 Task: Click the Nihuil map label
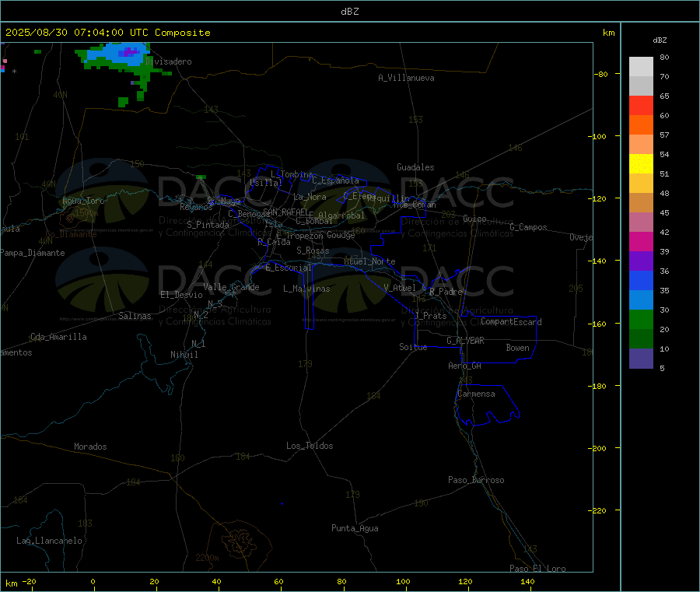pos(184,355)
